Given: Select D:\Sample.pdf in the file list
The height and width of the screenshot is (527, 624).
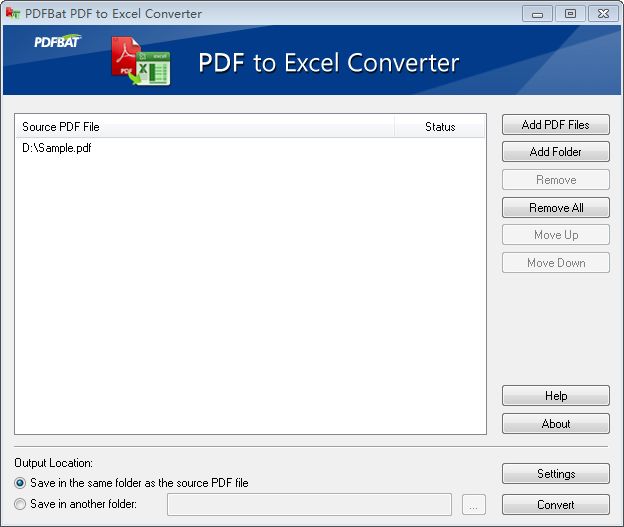Looking at the screenshot, I should (57, 148).
